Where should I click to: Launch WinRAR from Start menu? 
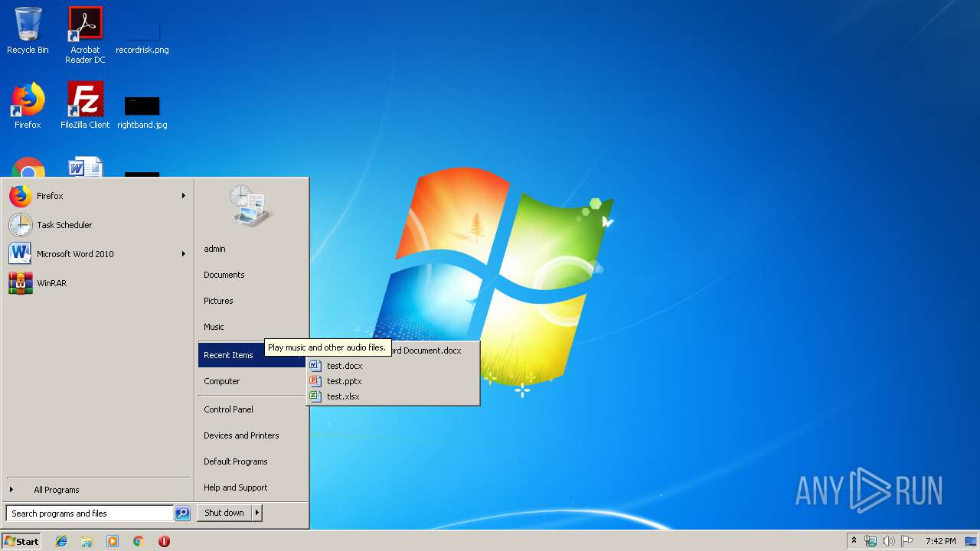97,283
